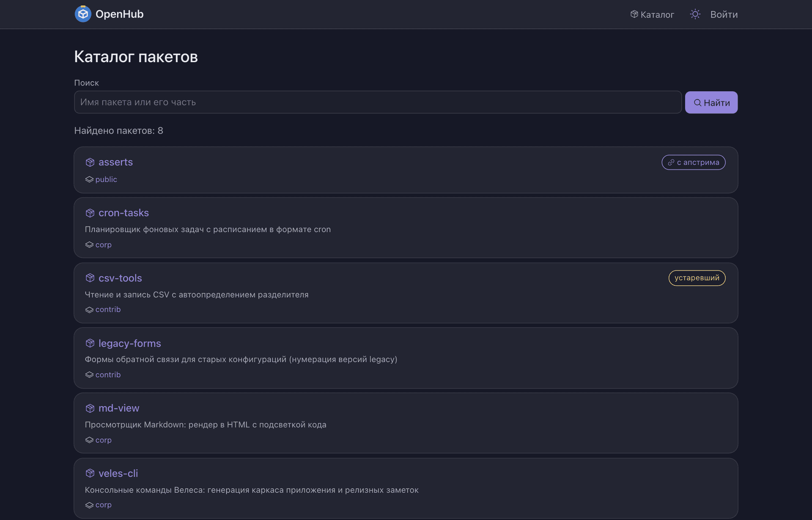Click the layers icon under csv-tools description
Viewport: 812px width, 520px height.
89,310
